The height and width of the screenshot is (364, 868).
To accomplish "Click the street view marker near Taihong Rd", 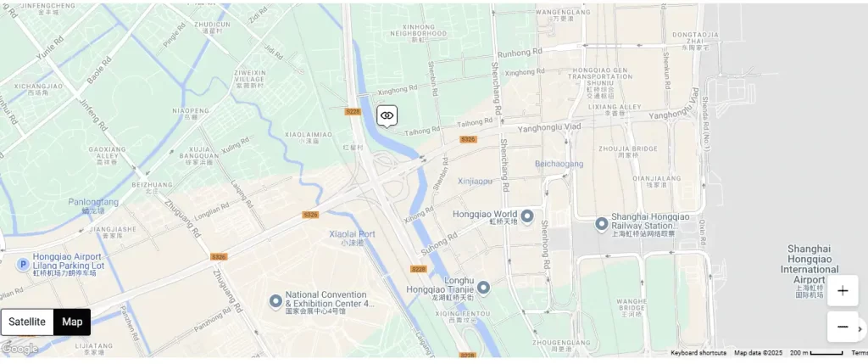I will (387, 115).
